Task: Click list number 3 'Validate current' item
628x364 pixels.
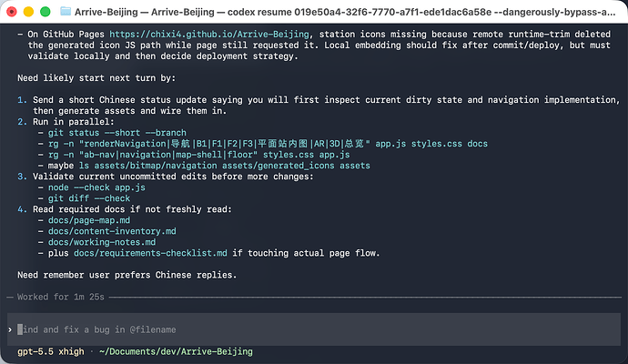Action: (165, 177)
